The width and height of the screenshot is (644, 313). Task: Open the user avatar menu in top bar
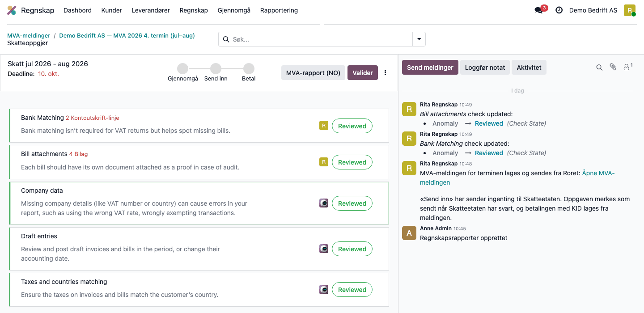630,10
